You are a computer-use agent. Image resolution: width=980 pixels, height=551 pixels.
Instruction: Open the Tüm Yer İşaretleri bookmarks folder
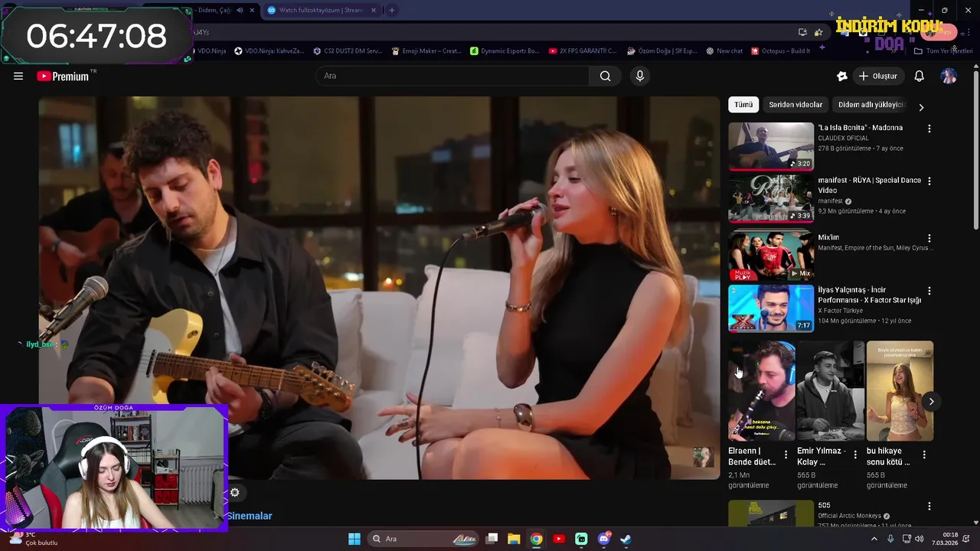coord(943,51)
